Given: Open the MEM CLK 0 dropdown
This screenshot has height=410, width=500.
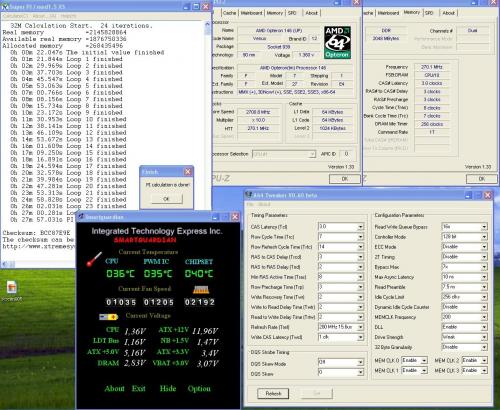Looking at the screenshot, I should [424, 361].
